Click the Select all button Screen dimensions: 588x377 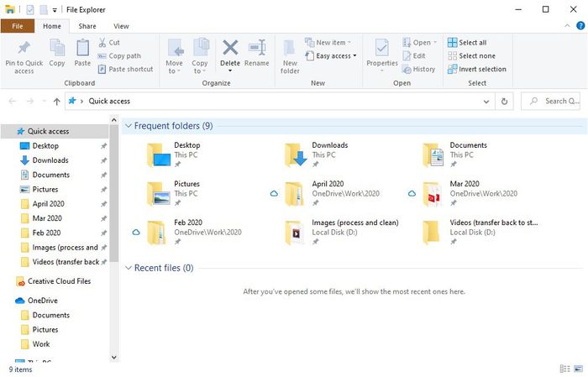pos(467,42)
